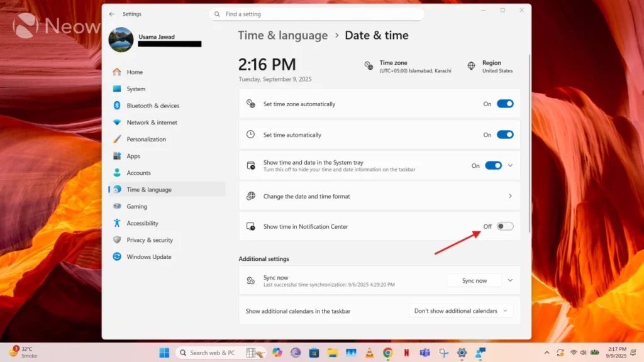Go to Network & internet settings
Viewport: 644px width, 362px height.
tap(152, 123)
